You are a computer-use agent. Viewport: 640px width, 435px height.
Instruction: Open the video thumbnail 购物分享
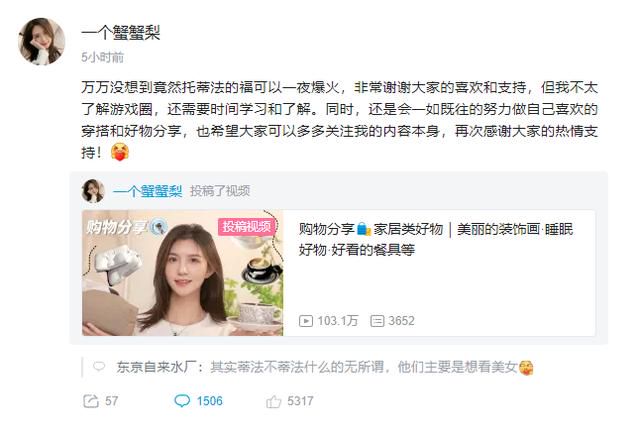click(182, 273)
